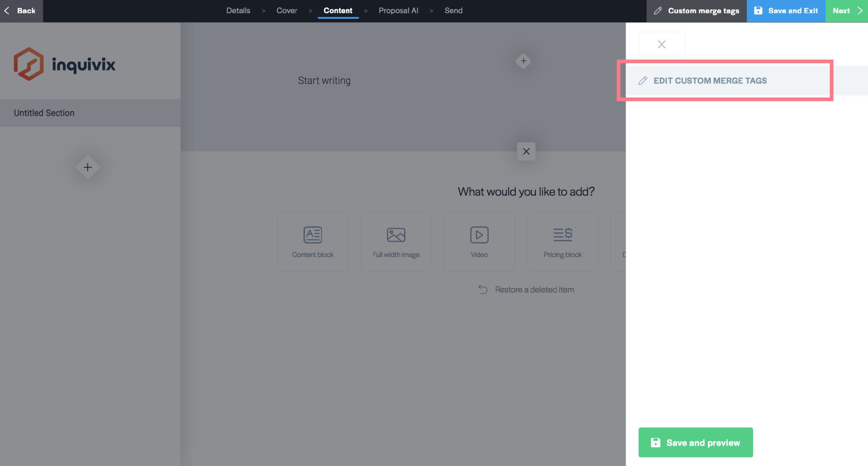The width and height of the screenshot is (868, 466).
Task: Open the Proposal AI step
Action: click(x=398, y=11)
